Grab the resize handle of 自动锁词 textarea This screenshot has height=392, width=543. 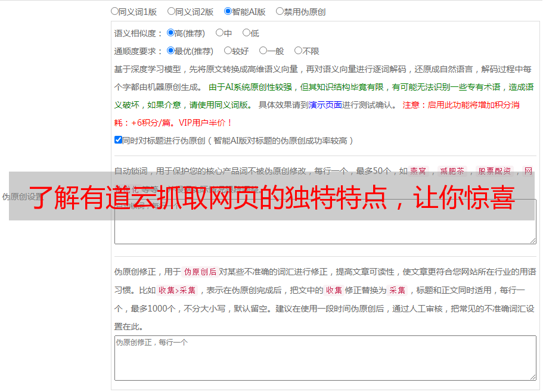[533, 241]
